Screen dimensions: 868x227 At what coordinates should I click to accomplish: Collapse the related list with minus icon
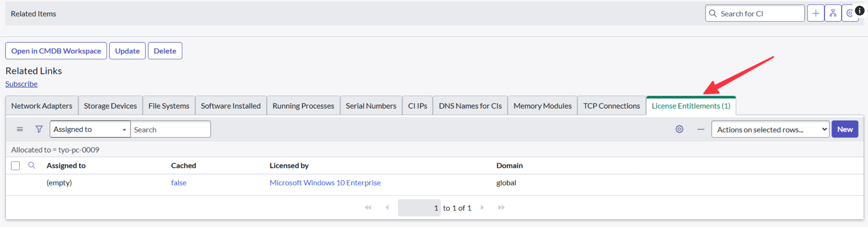point(701,129)
